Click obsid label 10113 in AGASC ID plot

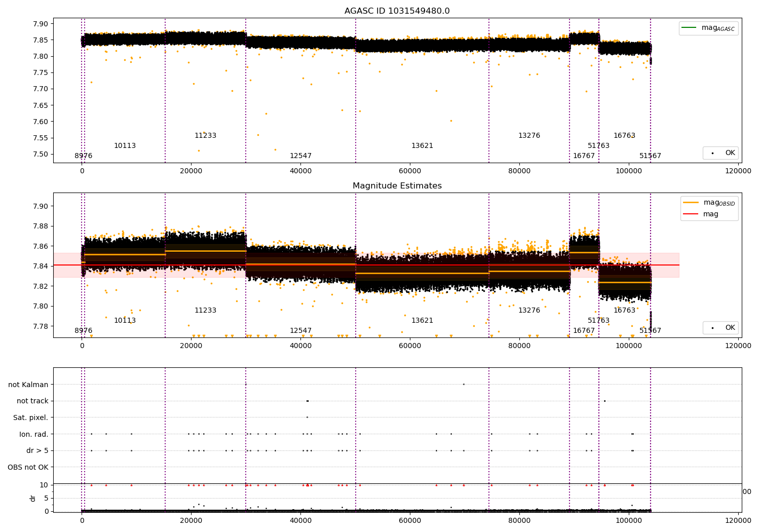(125, 146)
